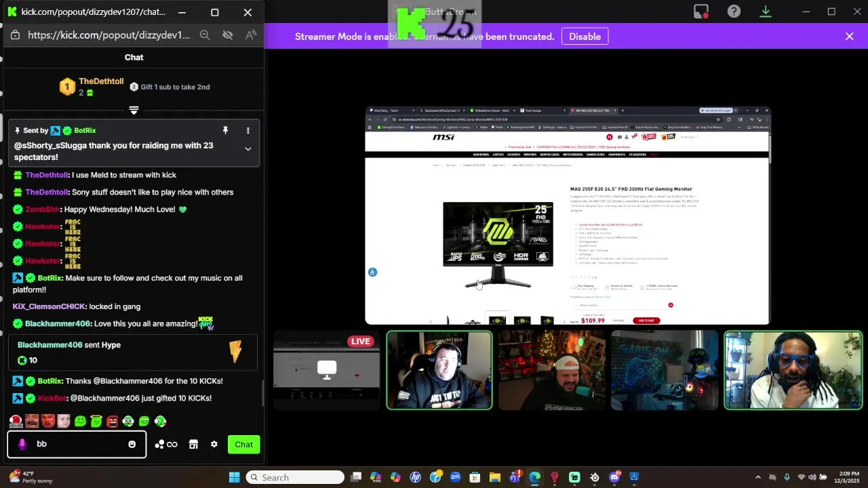Click the red Add to Cart button in shared screen
This screenshot has width=868, height=488.
coord(646,321)
